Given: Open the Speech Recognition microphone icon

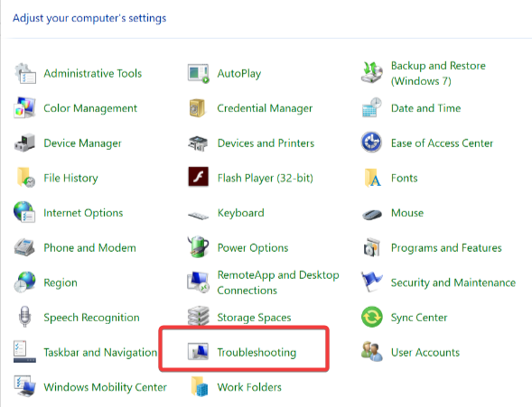Looking at the screenshot, I should coord(24,316).
